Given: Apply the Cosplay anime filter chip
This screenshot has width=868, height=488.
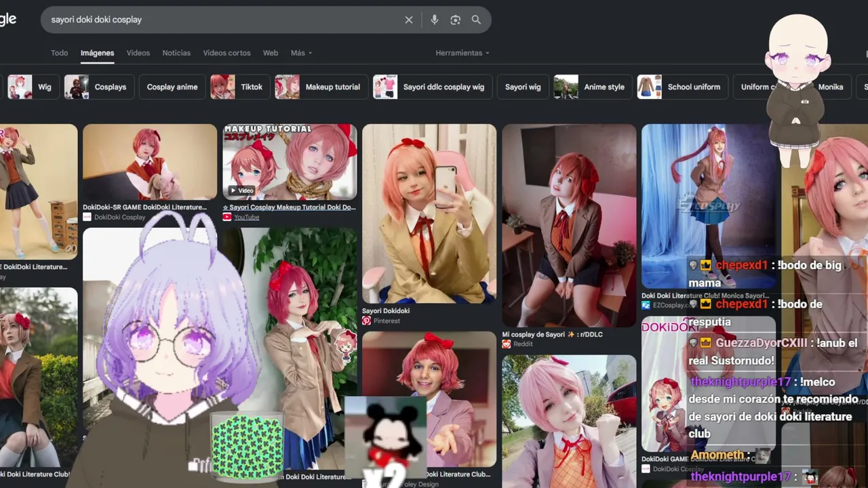Looking at the screenshot, I should tap(172, 87).
